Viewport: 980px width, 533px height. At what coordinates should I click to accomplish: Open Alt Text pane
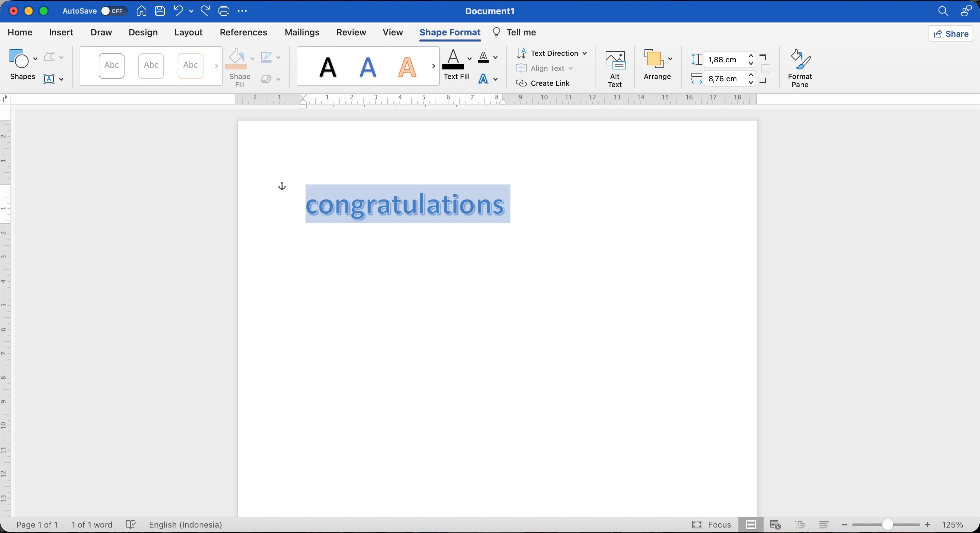(x=615, y=68)
